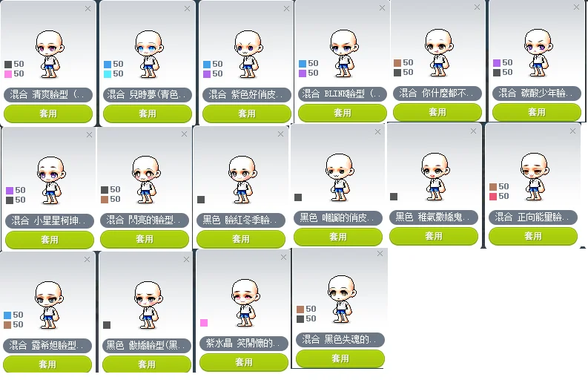The height and width of the screenshot is (380, 588).
Task: Apply the 清爽臉型 mixed face
Action: [48, 114]
